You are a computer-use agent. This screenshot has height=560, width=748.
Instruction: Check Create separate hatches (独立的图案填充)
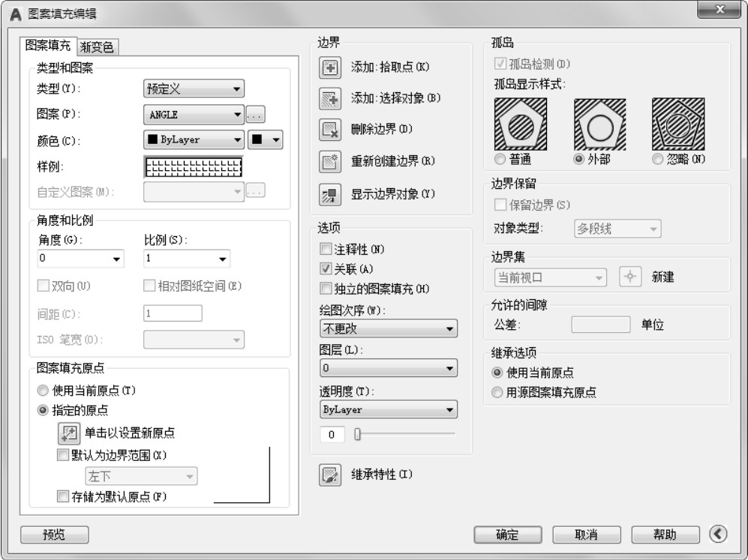[326, 289]
